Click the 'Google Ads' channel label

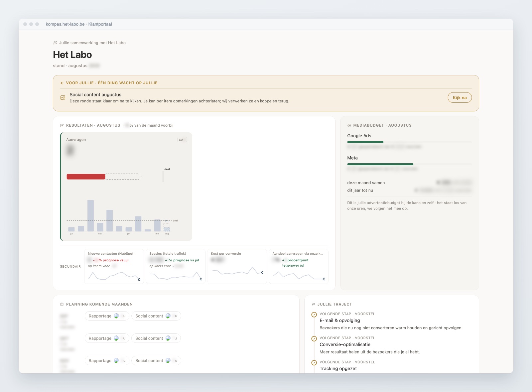click(359, 136)
